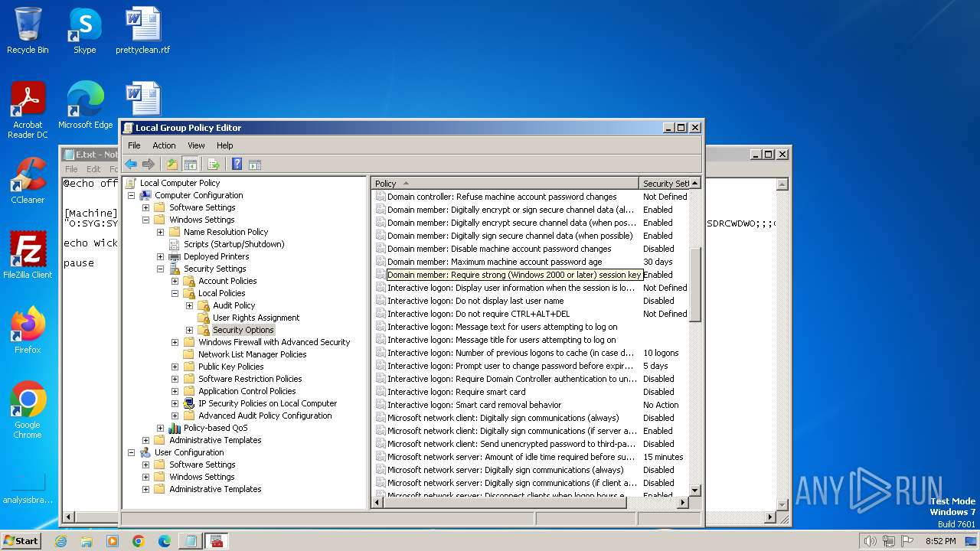Click the volume speaker tray icon
Image resolution: width=980 pixels, height=551 pixels.
tap(870, 541)
